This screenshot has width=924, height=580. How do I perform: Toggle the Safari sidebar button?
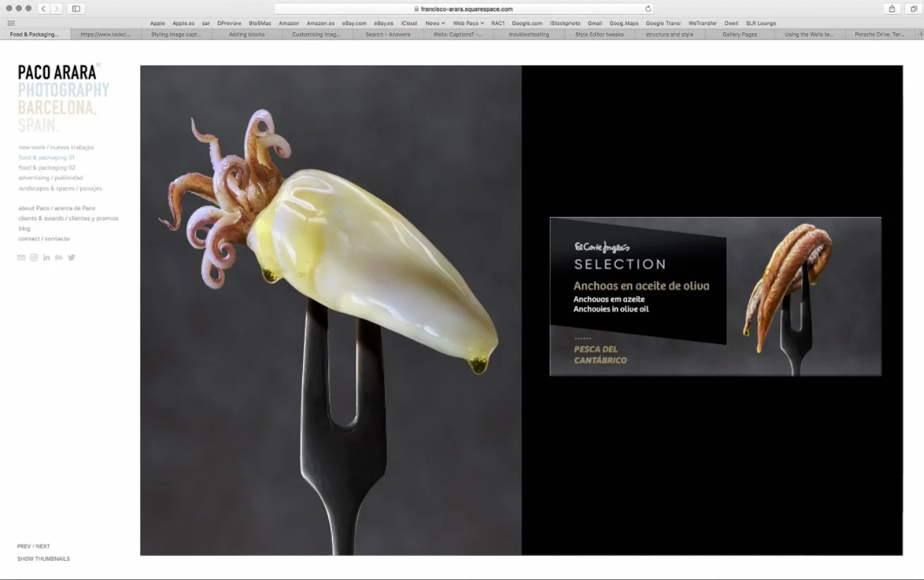[x=76, y=8]
